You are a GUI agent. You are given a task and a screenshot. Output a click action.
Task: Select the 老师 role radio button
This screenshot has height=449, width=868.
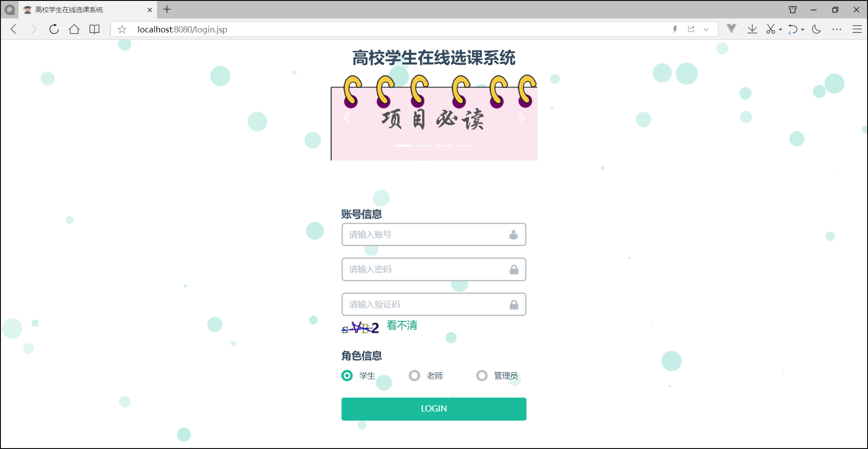click(414, 376)
